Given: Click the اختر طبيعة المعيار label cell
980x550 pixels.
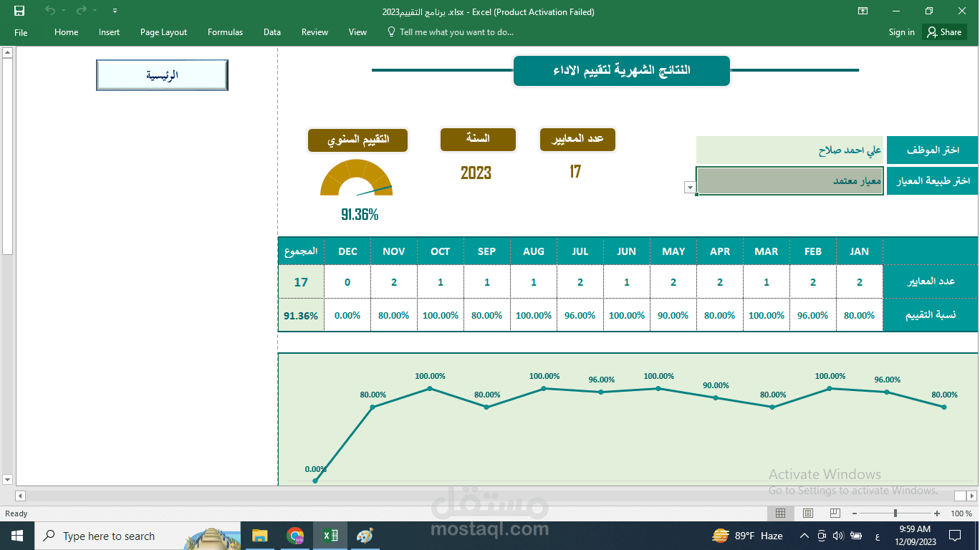Looking at the screenshot, I should (x=932, y=181).
